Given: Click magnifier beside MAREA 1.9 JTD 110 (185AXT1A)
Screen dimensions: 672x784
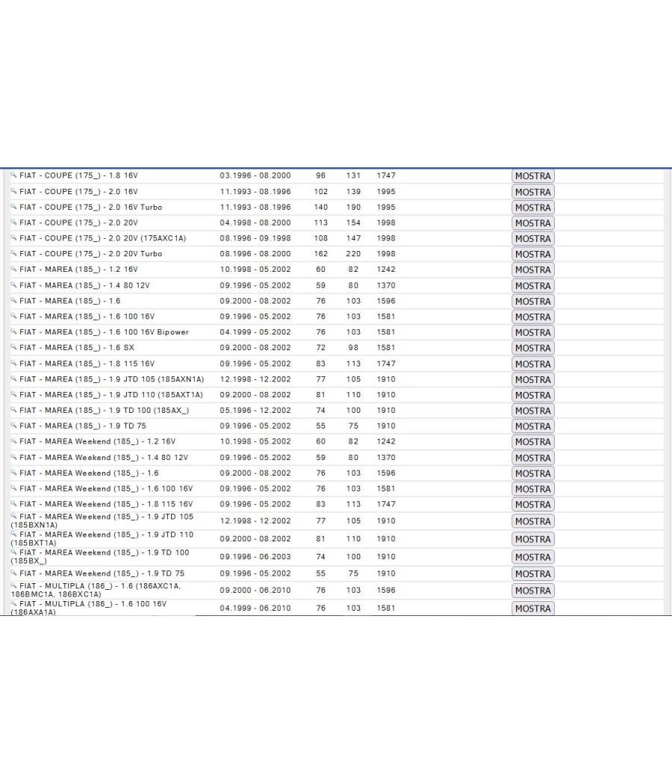Looking at the screenshot, I should tap(14, 393).
